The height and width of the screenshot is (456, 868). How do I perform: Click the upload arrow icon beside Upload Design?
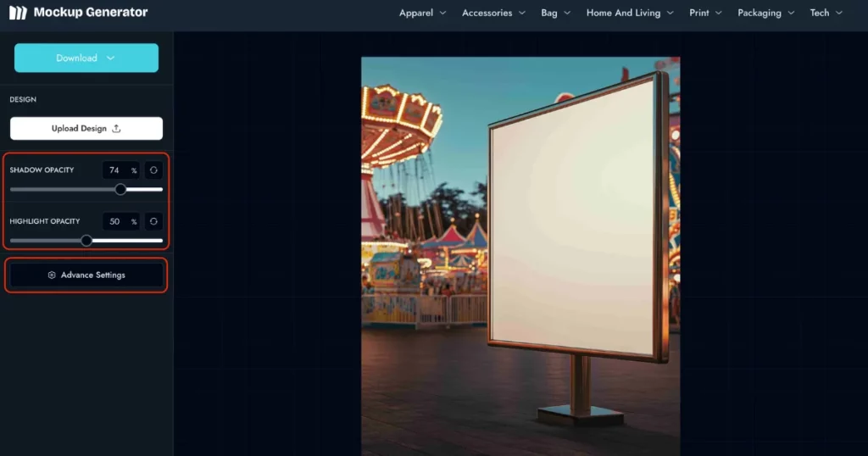click(116, 129)
